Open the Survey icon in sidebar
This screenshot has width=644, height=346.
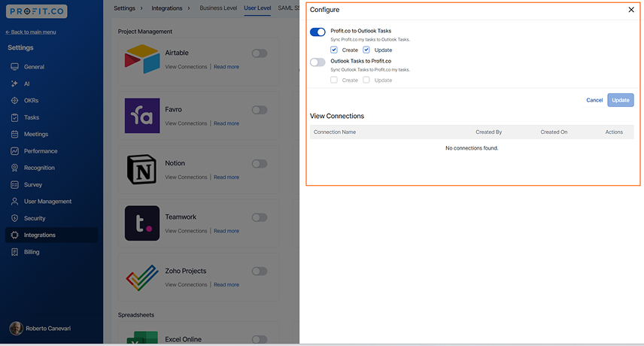tap(15, 185)
